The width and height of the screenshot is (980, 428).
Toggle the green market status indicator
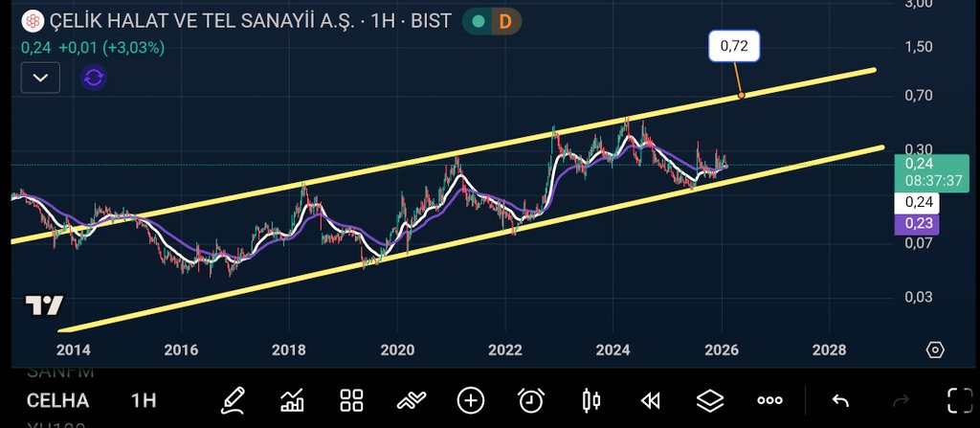point(479,21)
